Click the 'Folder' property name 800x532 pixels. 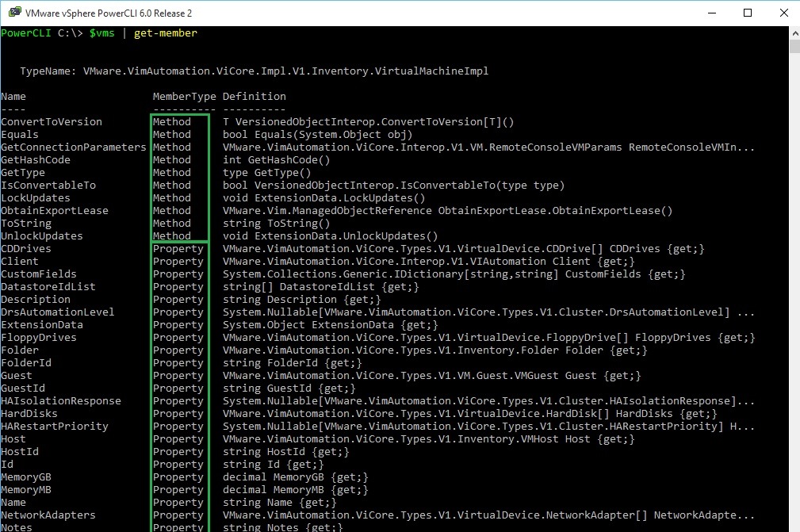coord(20,350)
